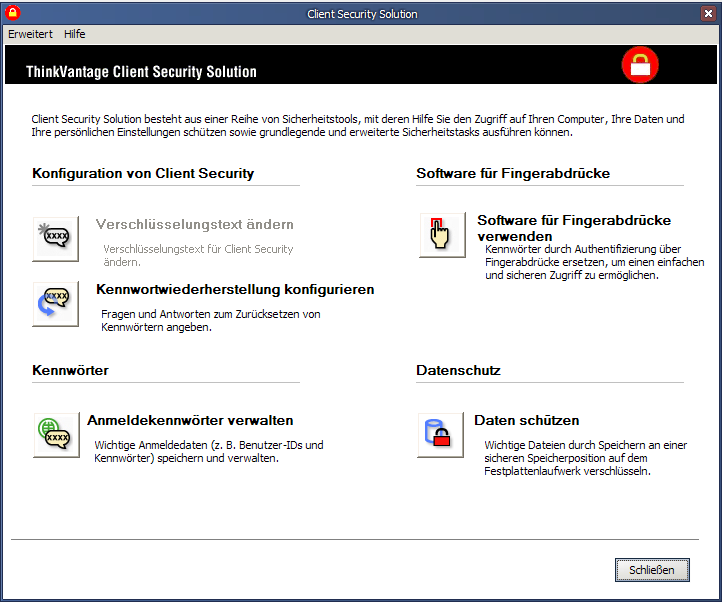Open the Daten schützen heading link
Viewport: 722px width, 602px height.
[527, 420]
